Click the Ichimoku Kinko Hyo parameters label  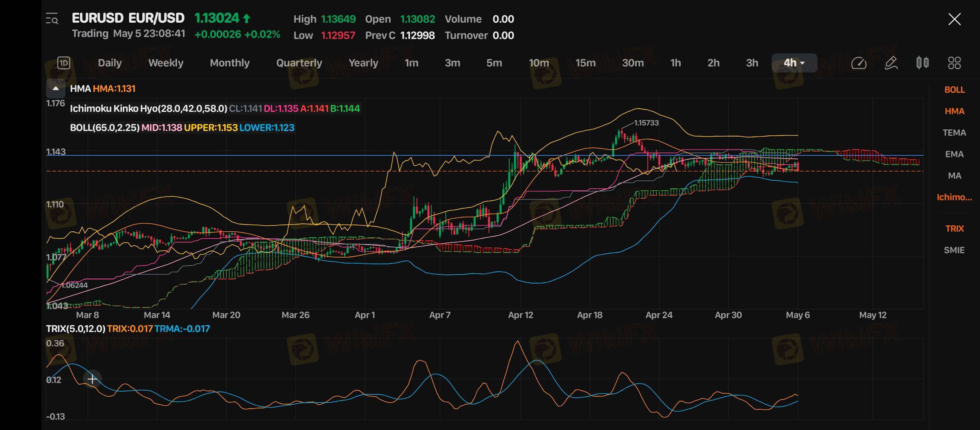[149, 109]
